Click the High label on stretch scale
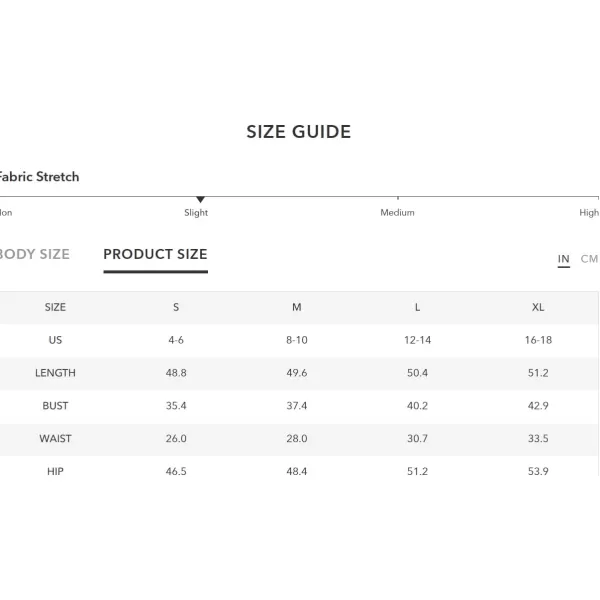The image size is (600, 600). pyautogui.click(x=589, y=213)
